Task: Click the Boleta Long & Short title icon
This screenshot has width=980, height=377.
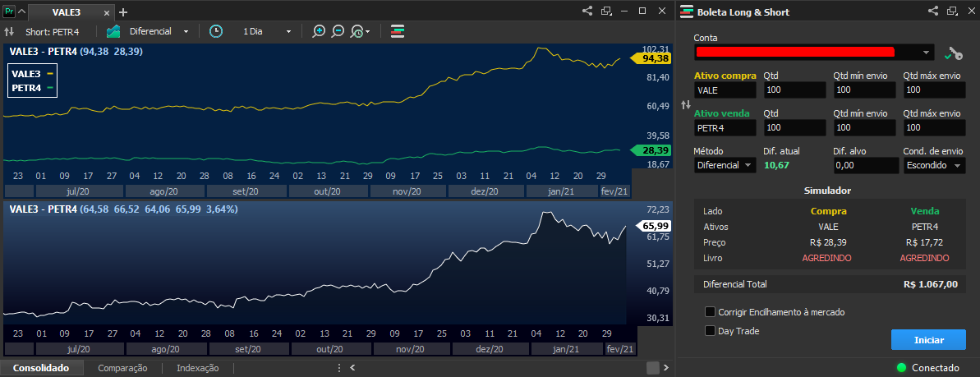Action: (687, 11)
